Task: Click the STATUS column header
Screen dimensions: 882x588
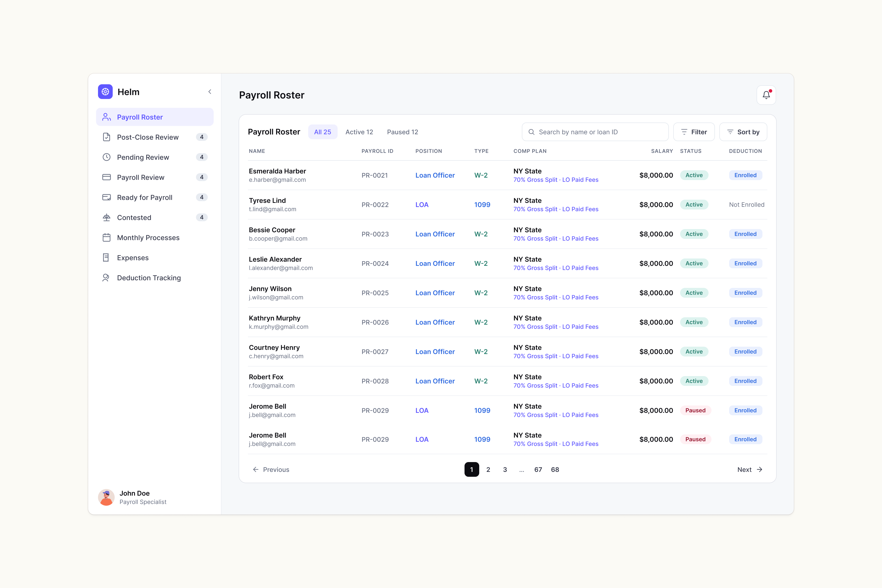Action: tap(691, 151)
